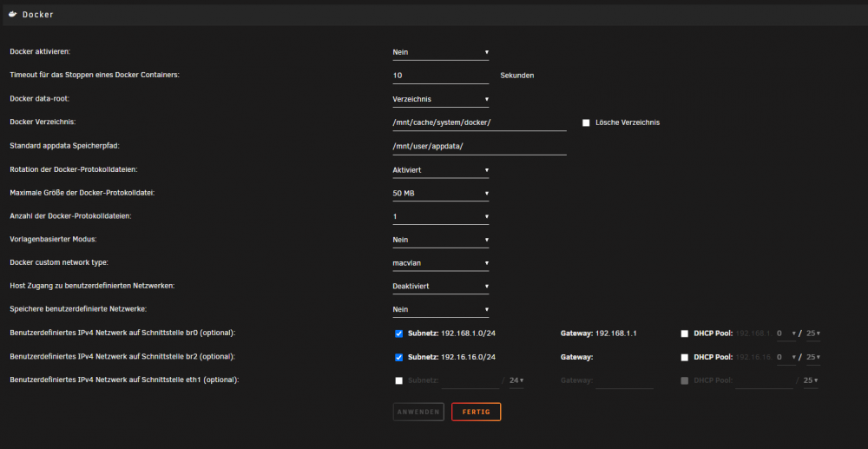
Task: Click the Docker section title text
Action: (x=37, y=15)
